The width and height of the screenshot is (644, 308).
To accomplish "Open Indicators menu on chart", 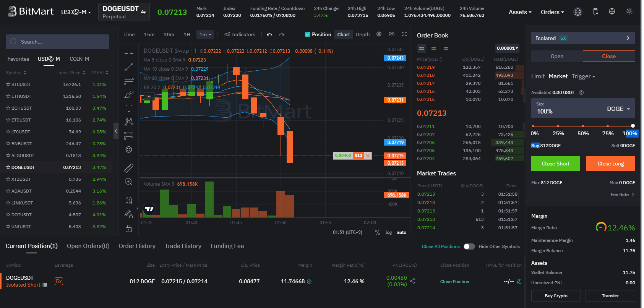I will [240, 34].
